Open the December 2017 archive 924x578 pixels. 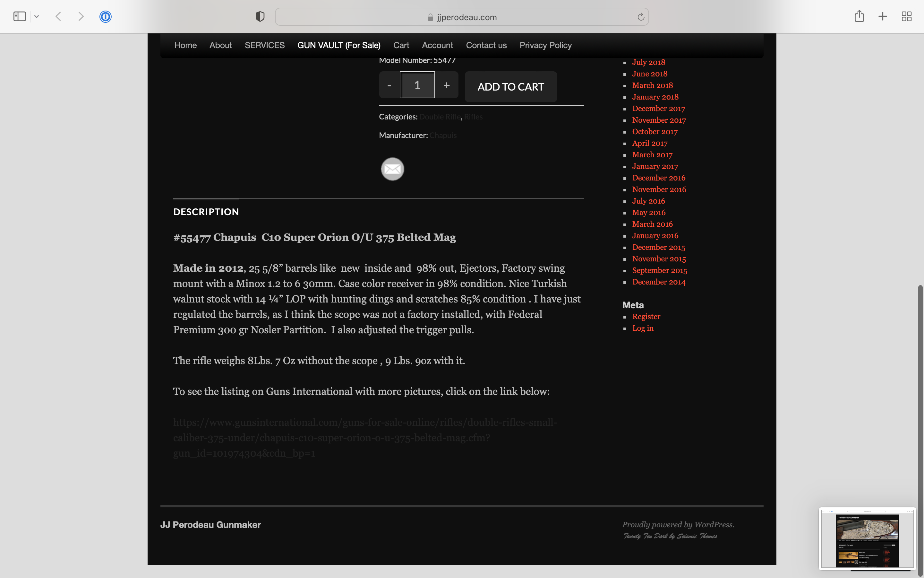point(659,109)
